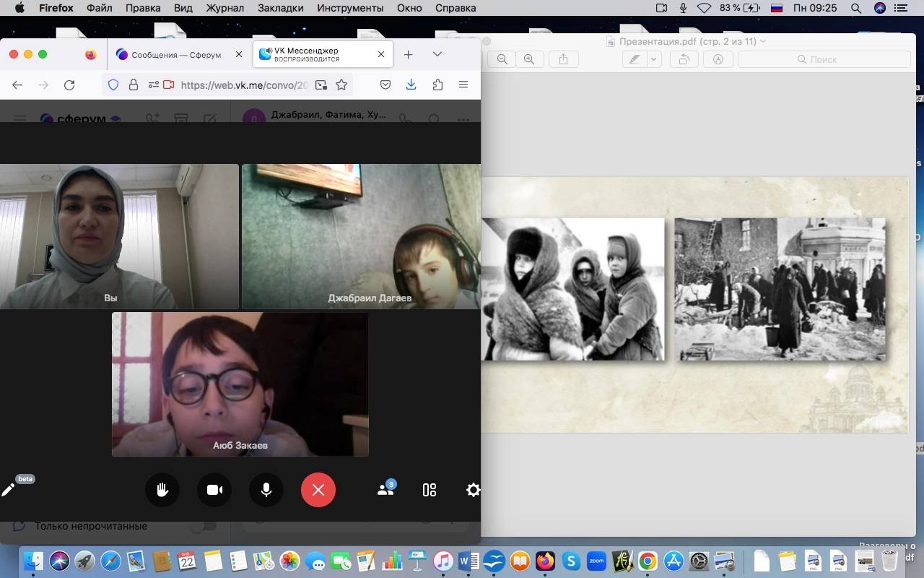Change the video call layout
The image size is (924, 578).
click(x=430, y=490)
